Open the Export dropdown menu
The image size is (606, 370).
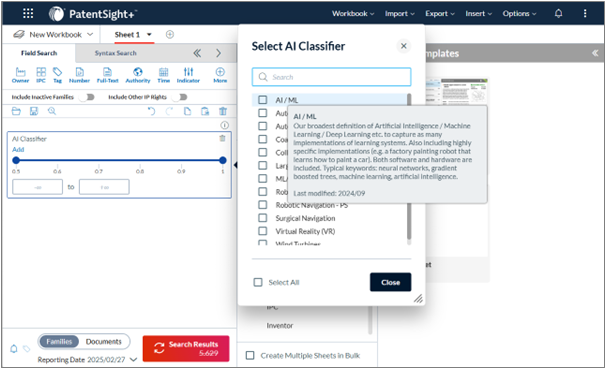[x=440, y=14]
